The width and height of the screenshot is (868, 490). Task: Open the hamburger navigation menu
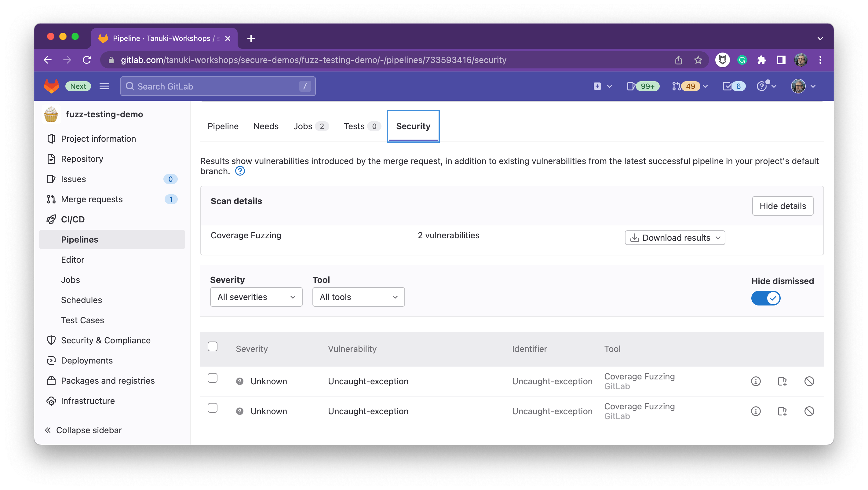[104, 86]
